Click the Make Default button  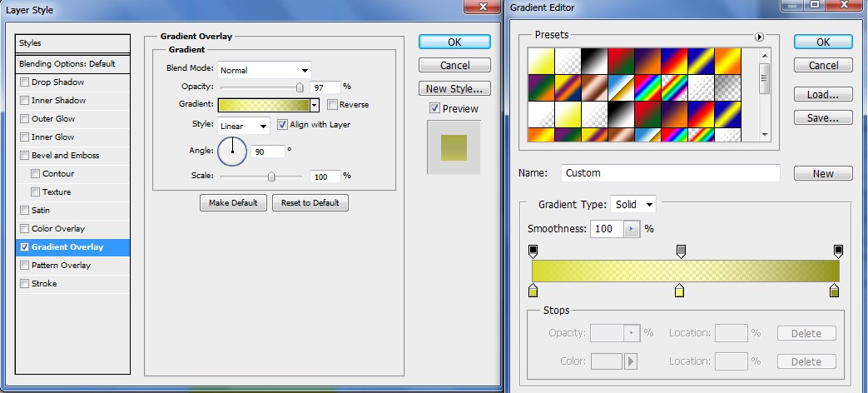[233, 202]
